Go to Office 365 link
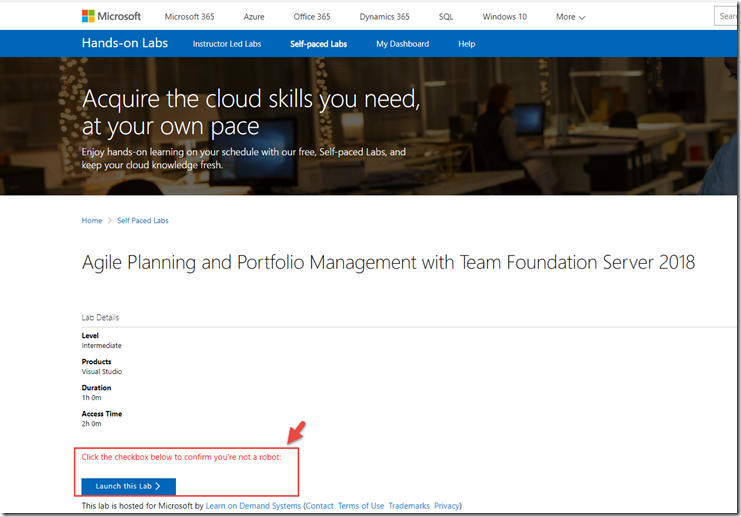The image size is (741, 517). [x=312, y=17]
